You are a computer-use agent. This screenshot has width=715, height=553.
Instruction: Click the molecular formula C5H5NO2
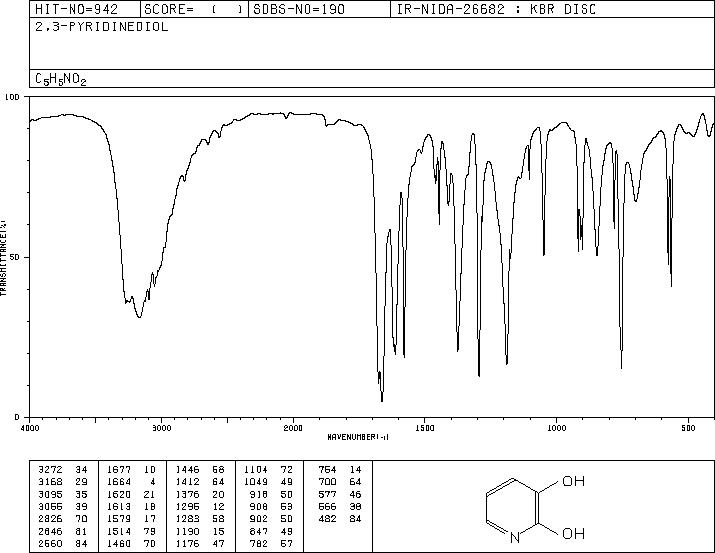[61, 79]
